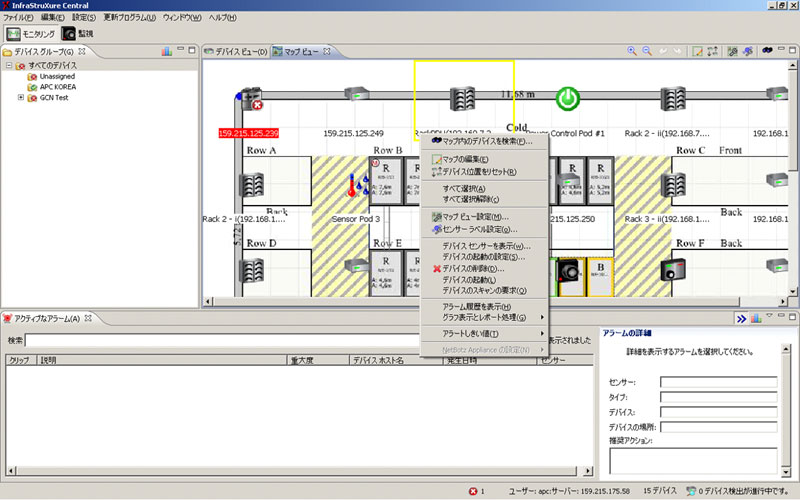
Task: Click the map edit pencil icon
Action: pos(697,51)
